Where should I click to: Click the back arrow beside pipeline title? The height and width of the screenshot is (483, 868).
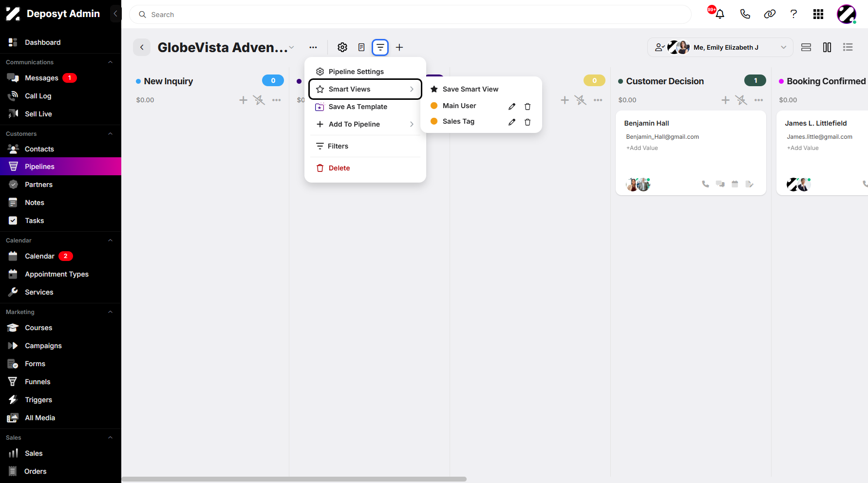(142, 47)
